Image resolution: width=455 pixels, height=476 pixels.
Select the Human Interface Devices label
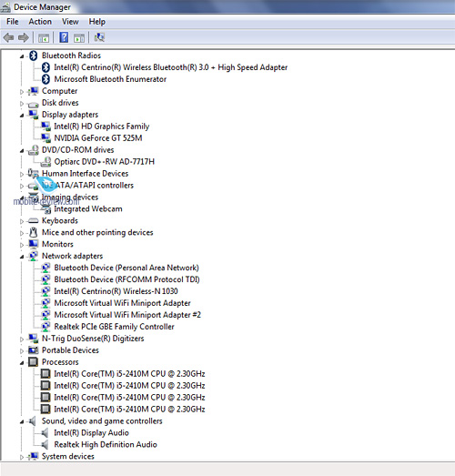85,174
